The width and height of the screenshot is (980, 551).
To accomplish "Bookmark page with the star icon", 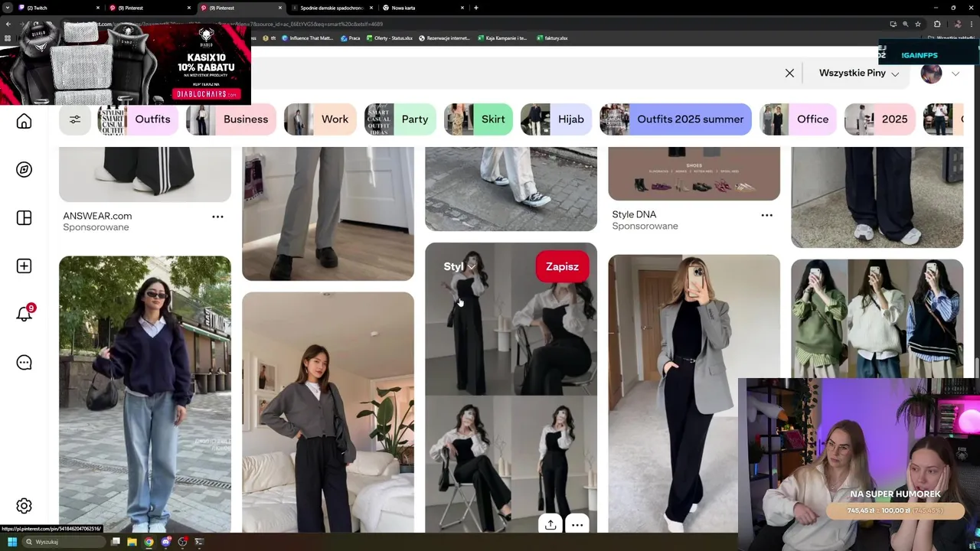I will pos(917,24).
